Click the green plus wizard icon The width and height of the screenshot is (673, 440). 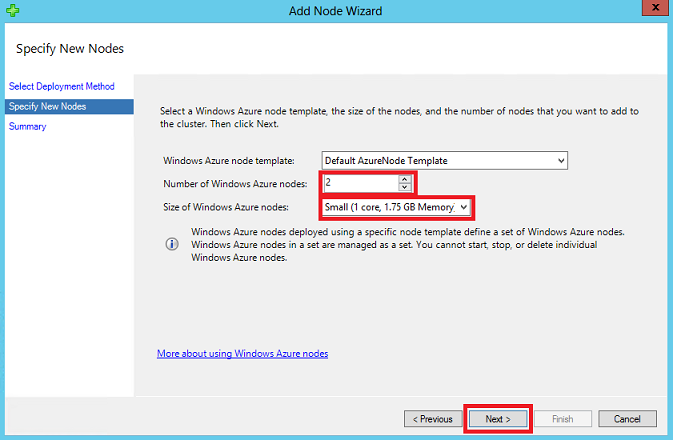pos(13,10)
